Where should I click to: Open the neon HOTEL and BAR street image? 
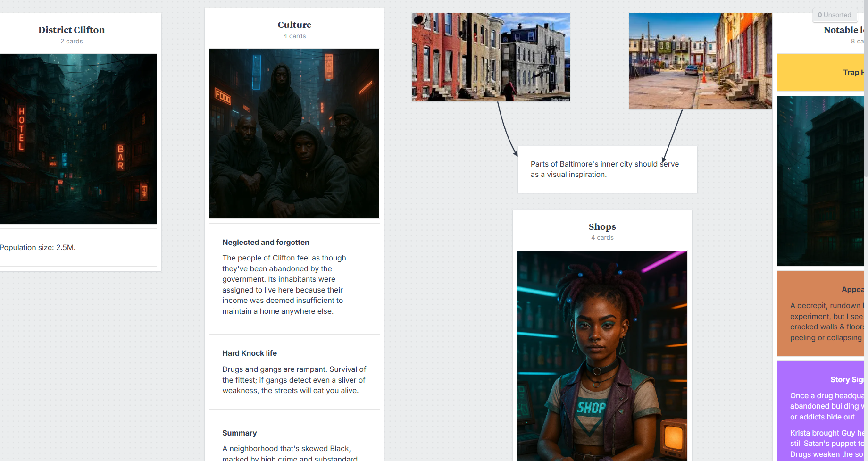click(x=78, y=139)
